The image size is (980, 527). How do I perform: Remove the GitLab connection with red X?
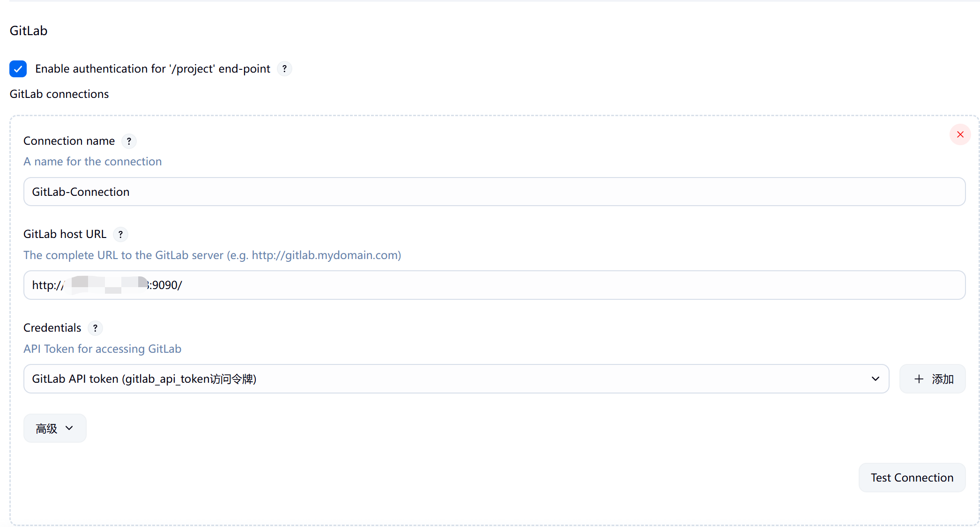[960, 134]
